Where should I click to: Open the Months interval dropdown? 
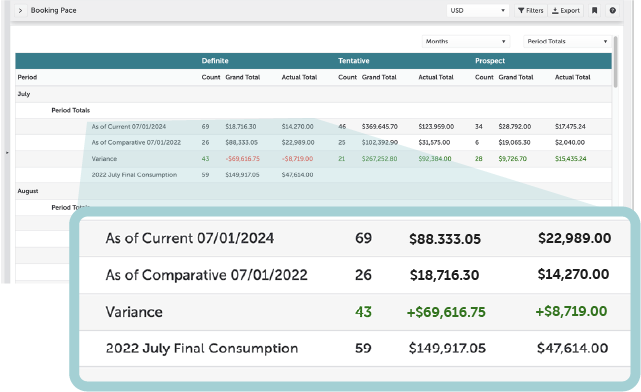pyautogui.click(x=466, y=41)
